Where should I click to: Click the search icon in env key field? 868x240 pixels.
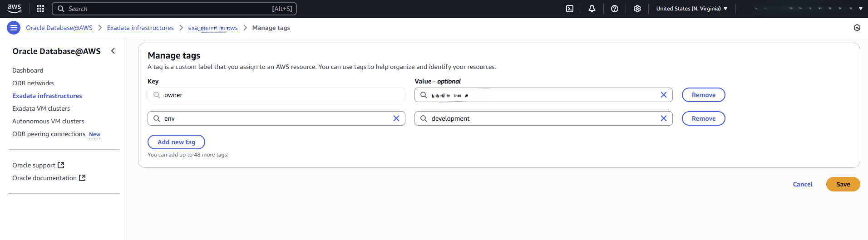[x=157, y=118]
